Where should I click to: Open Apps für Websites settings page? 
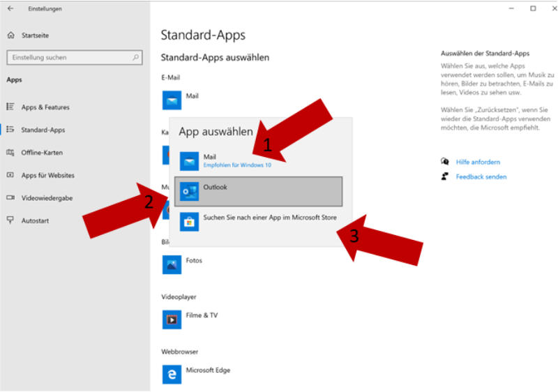(x=47, y=175)
